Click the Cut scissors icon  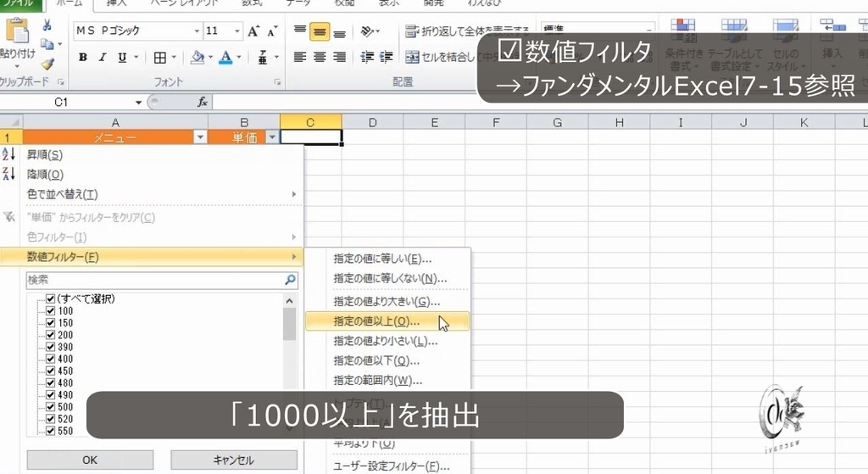47,25
